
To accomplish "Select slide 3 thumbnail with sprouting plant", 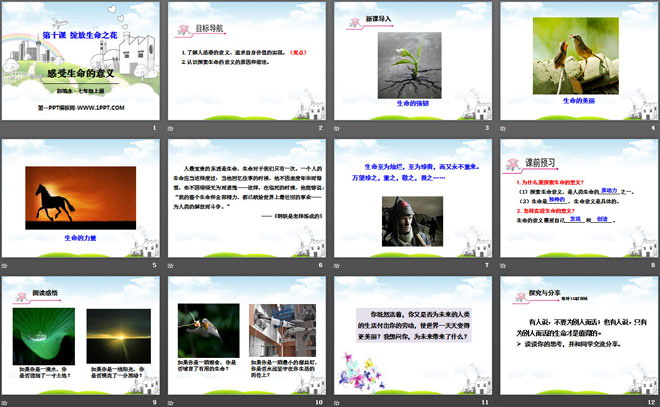I will click(x=413, y=61).
